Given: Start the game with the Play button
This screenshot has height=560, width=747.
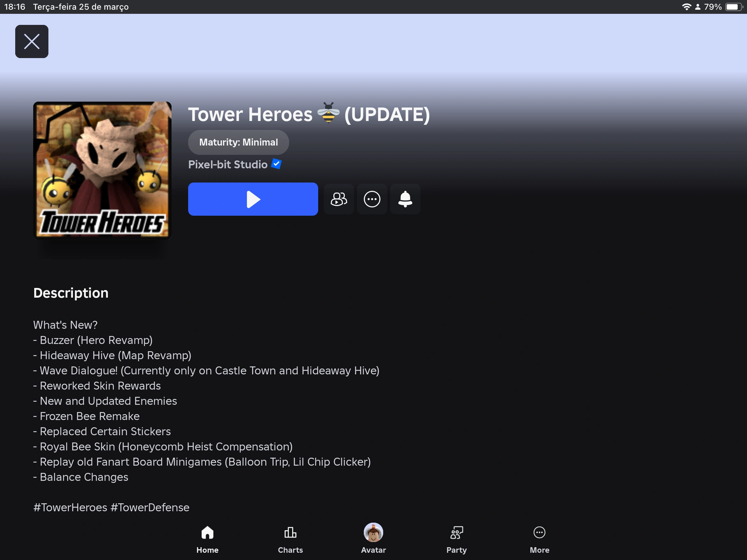Looking at the screenshot, I should point(253,199).
